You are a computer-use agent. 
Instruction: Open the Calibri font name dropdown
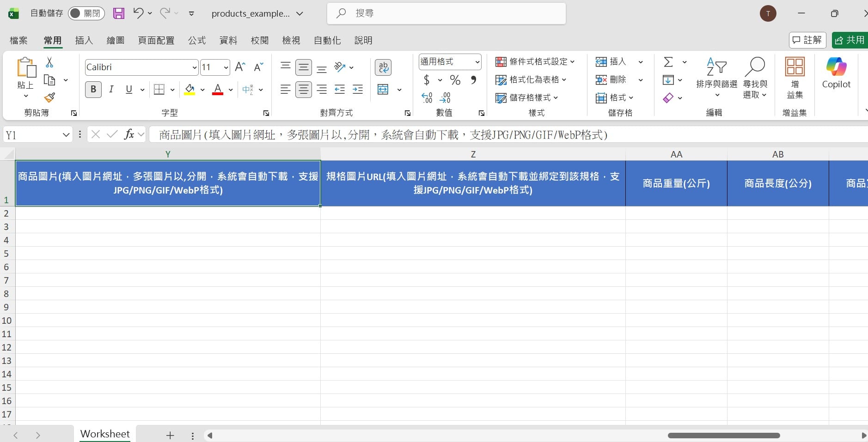(x=194, y=67)
